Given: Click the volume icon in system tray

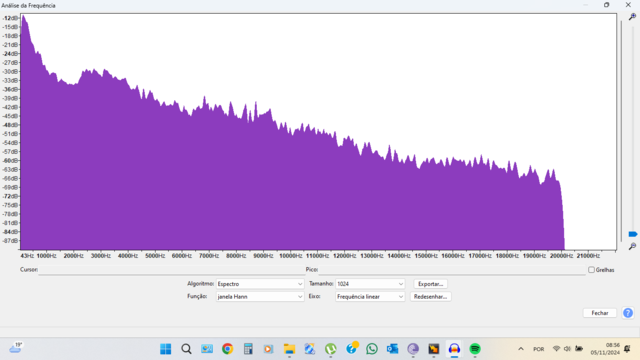Looking at the screenshot, I should (567, 349).
